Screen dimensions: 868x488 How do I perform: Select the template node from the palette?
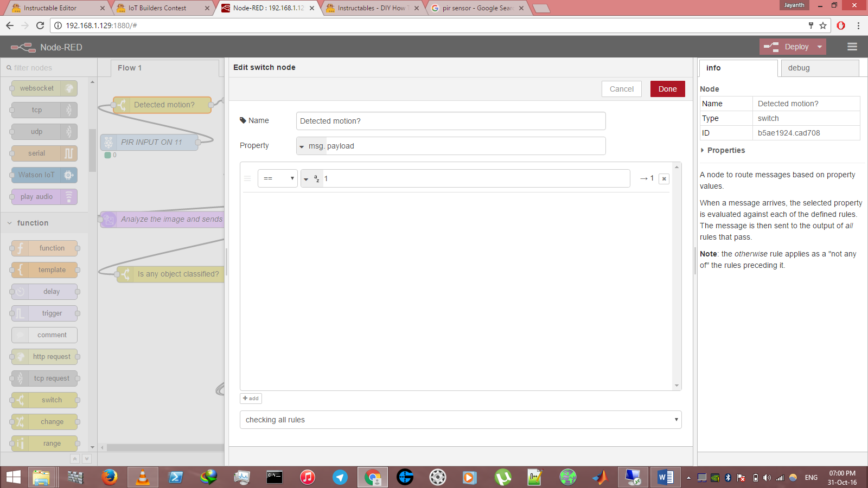coord(43,269)
